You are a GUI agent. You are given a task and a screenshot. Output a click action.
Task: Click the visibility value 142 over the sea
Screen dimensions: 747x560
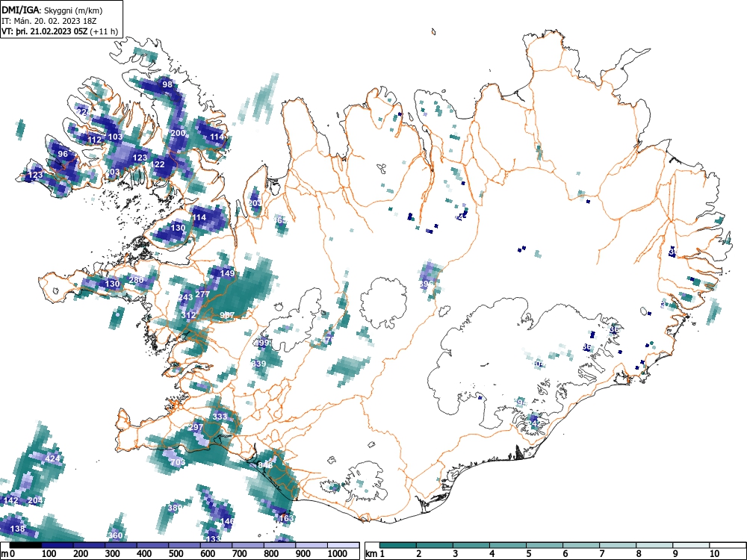coord(11,500)
